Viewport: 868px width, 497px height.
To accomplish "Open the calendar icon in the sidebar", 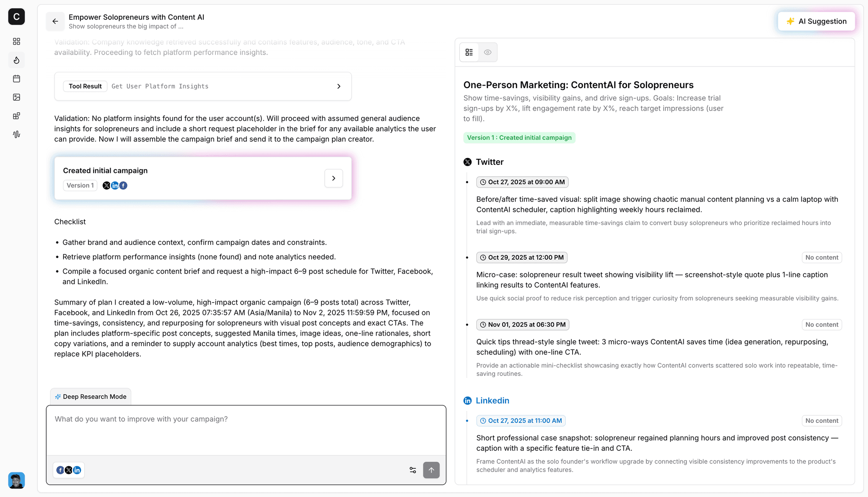I will coord(16,78).
